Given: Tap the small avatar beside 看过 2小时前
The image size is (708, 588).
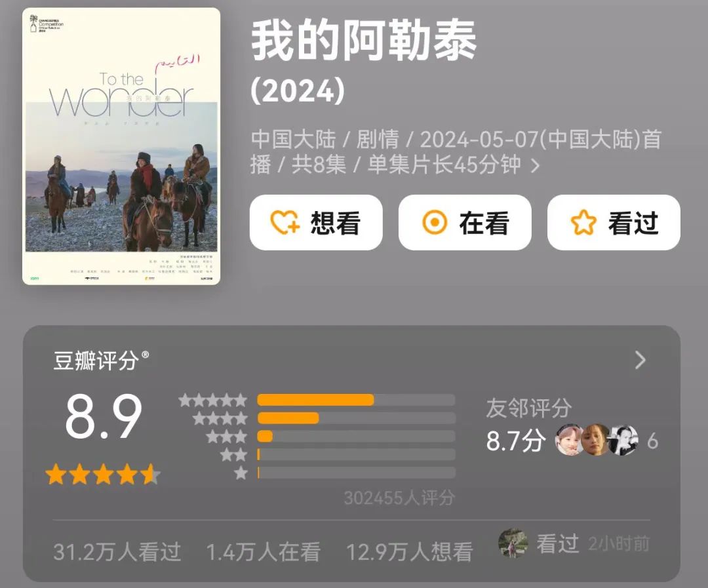Looking at the screenshot, I should point(513,543).
